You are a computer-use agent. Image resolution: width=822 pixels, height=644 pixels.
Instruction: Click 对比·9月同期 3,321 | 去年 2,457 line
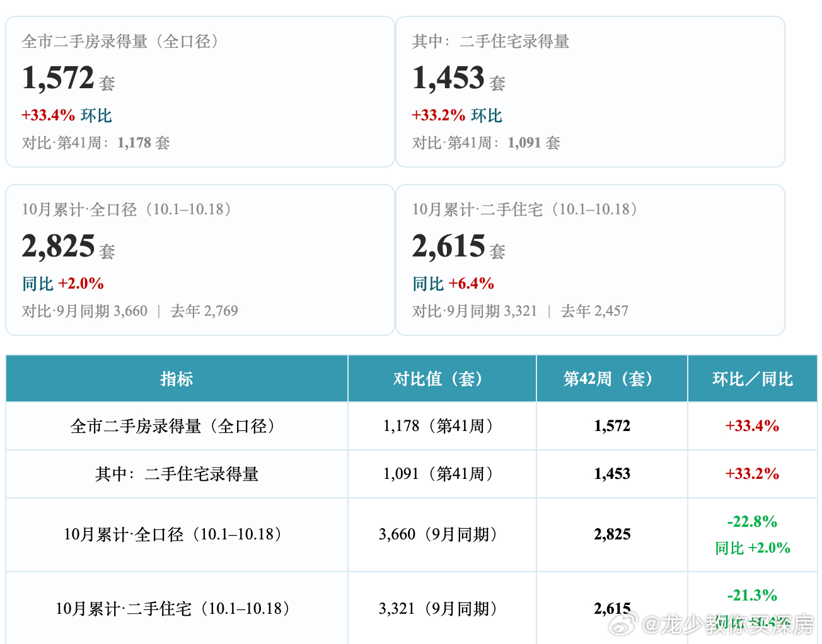(520, 311)
